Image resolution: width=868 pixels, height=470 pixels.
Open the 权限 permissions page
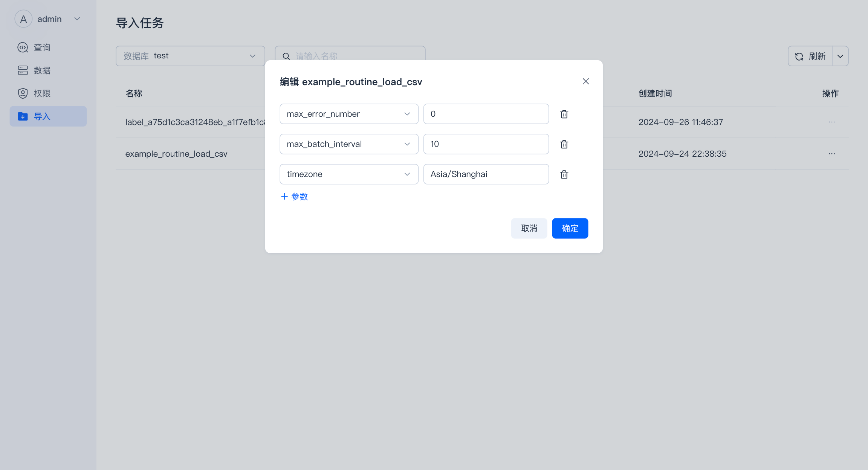pyautogui.click(x=42, y=93)
